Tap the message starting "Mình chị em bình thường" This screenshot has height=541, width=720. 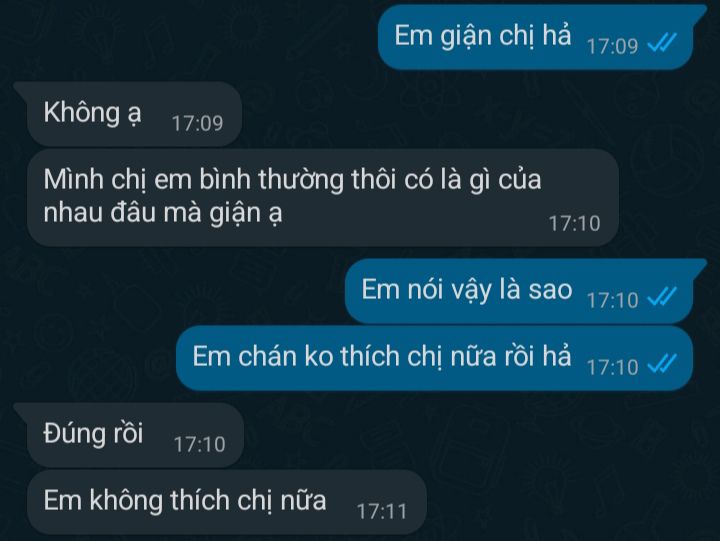tap(323, 197)
